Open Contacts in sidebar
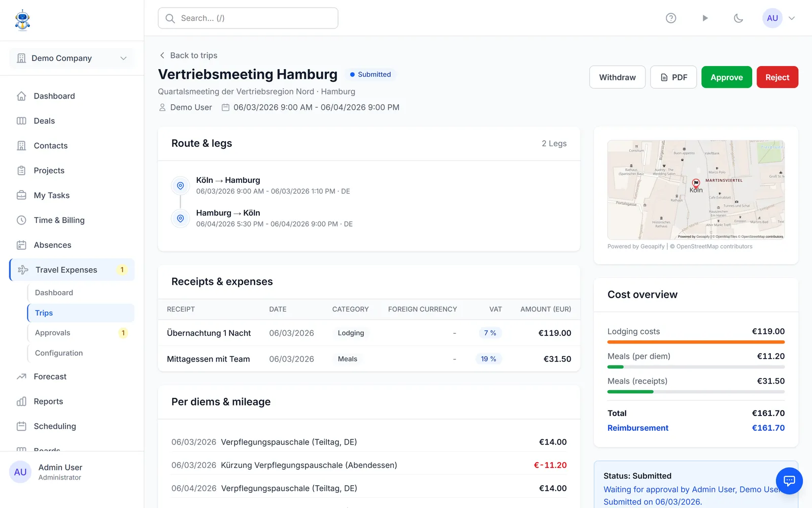The width and height of the screenshot is (812, 508). pyautogui.click(x=72, y=146)
